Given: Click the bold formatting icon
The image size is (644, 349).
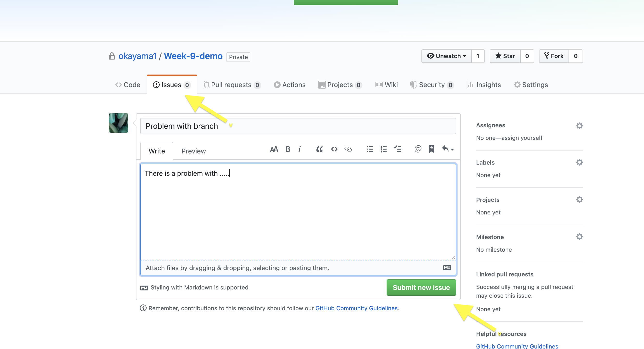Looking at the screenshot, I should click(x=288, y=149).
